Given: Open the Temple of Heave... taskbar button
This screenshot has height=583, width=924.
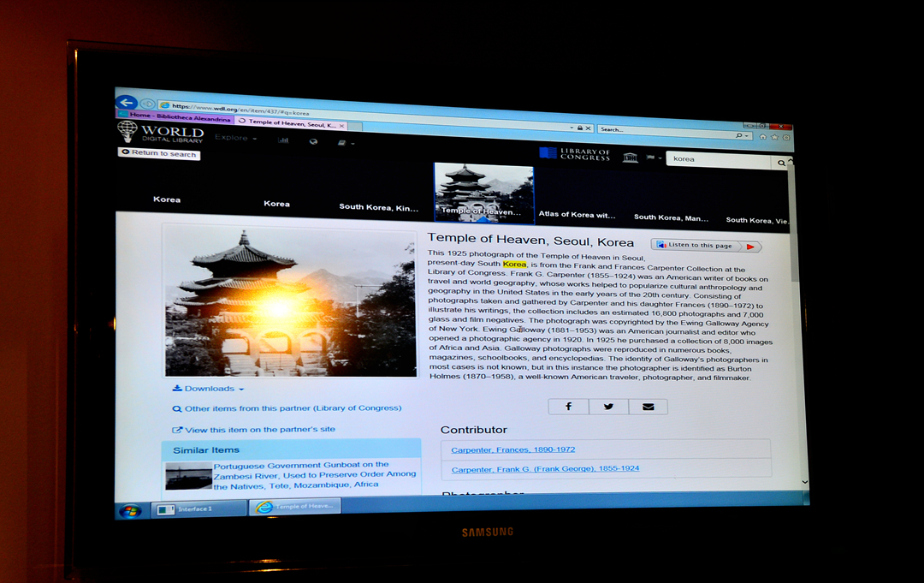Looking at the screenshot, I should 294,506.
